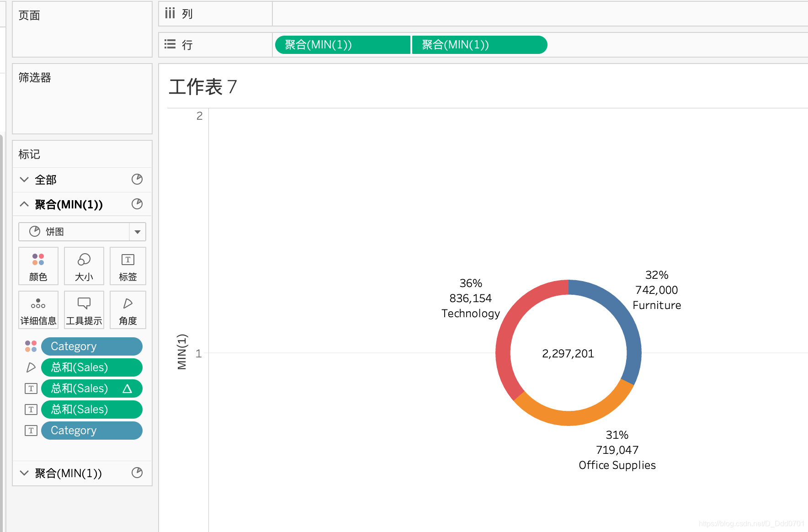The height and width of the screenshot is (532, 808).
Task: Click the MIN(1) axis title
Action: [182, 351]
